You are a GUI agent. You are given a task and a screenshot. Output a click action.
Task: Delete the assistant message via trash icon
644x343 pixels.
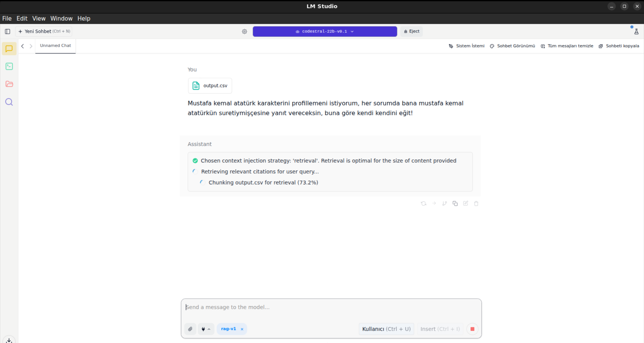pyautogui.click(x=476, y=203)
